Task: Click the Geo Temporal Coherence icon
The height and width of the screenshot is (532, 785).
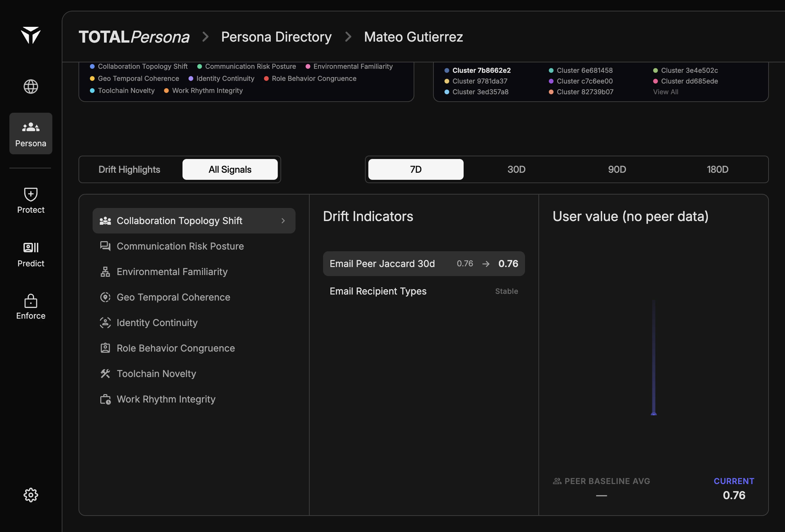Action: coord(105,297)
